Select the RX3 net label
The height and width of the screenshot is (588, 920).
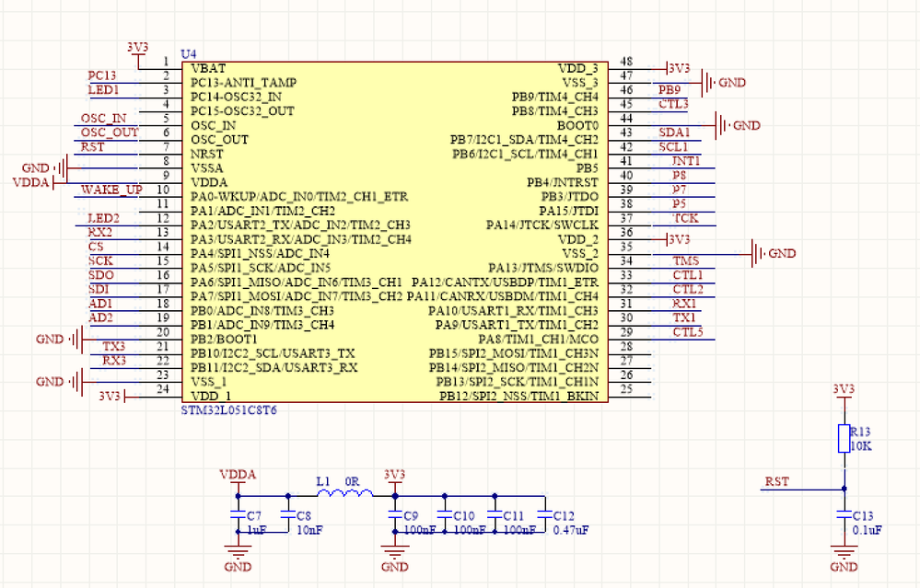[114, 361]
